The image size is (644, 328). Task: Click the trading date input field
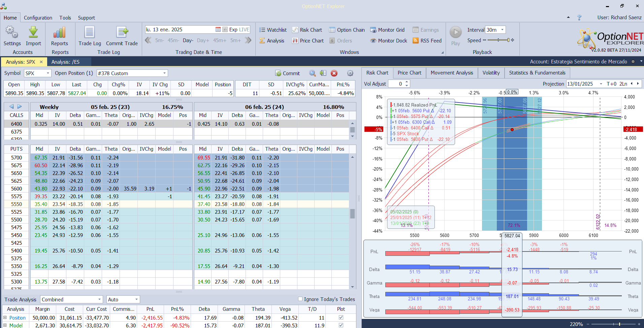(180, 30)
